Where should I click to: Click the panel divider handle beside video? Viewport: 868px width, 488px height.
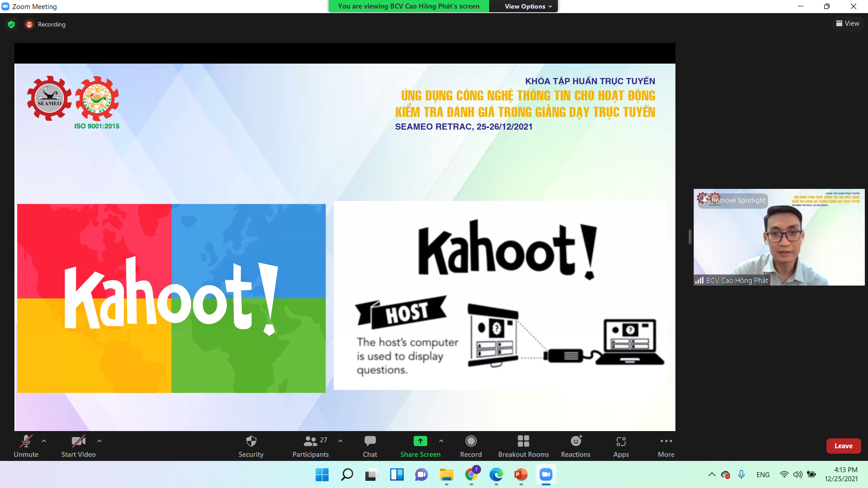pyautogui.click(x=690, y=237)
